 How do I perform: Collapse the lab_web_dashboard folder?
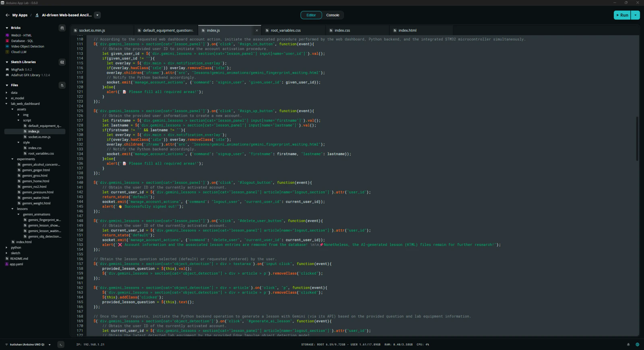pyautogui.click(x=6, y=104)
